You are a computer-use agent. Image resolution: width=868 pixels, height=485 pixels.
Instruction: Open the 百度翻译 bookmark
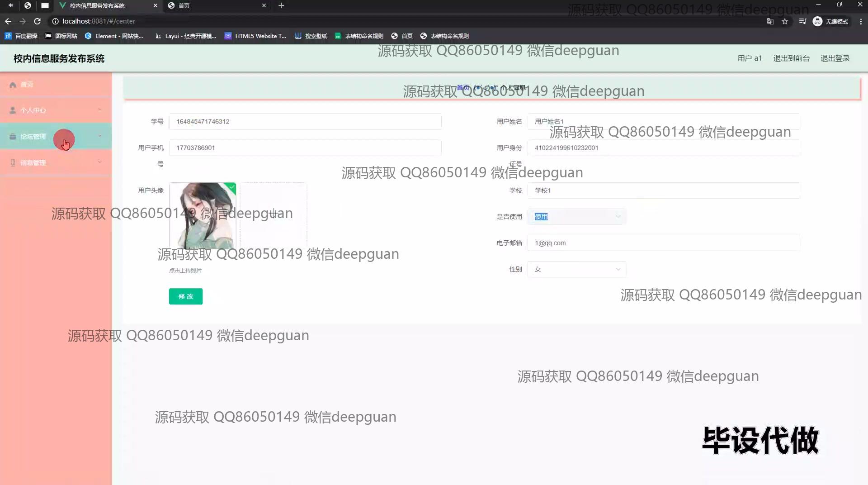(21, 36)
